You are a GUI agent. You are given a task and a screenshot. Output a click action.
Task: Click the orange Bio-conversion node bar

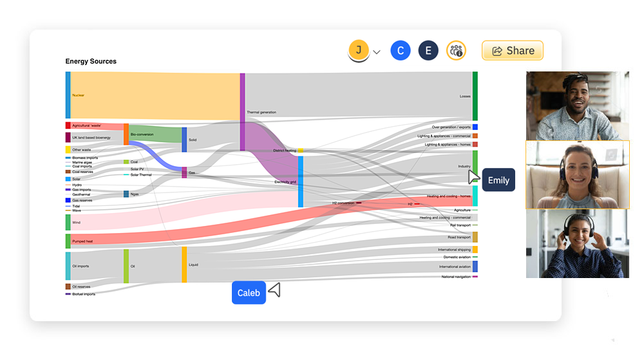coord(126,134)
